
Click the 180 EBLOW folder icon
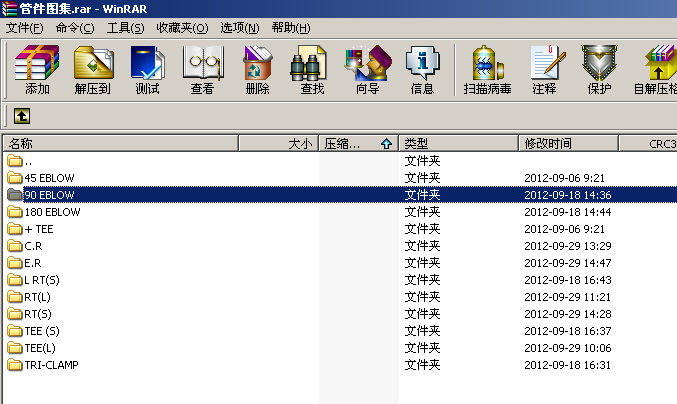(15, 212)
